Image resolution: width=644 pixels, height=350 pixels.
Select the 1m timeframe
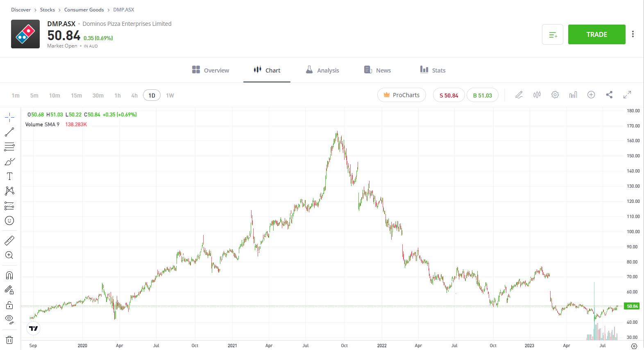pos(16,95)
